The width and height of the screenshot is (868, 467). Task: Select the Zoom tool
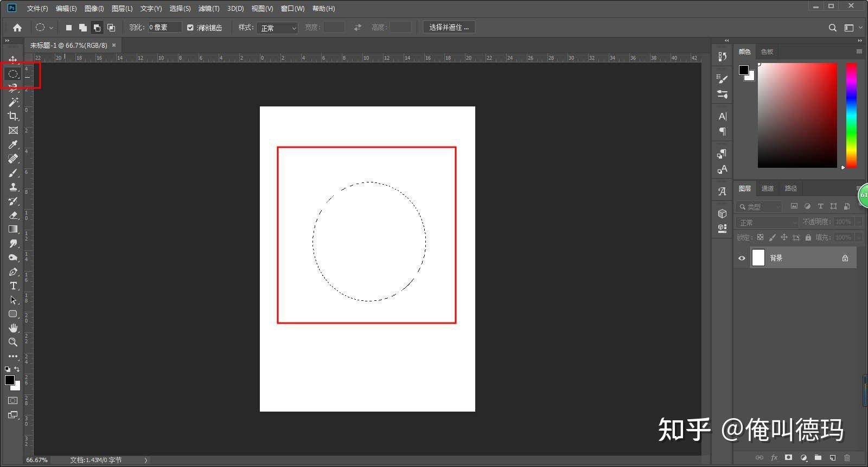13,342
